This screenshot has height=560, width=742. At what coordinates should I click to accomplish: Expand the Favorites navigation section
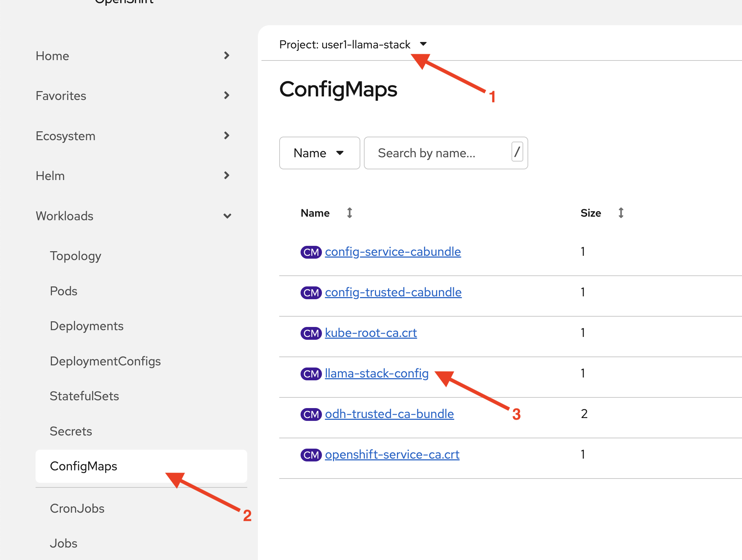pos(227,95)
